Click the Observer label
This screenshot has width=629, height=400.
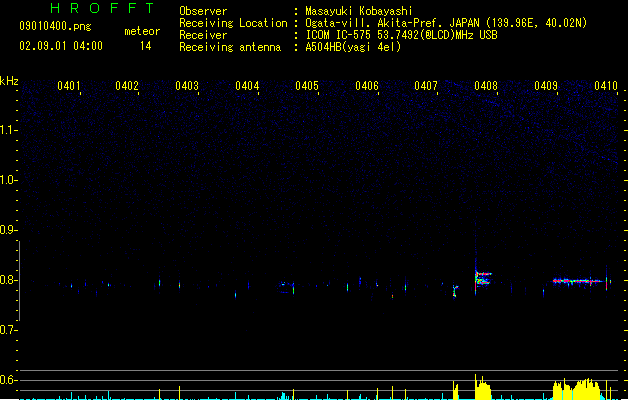203,11
